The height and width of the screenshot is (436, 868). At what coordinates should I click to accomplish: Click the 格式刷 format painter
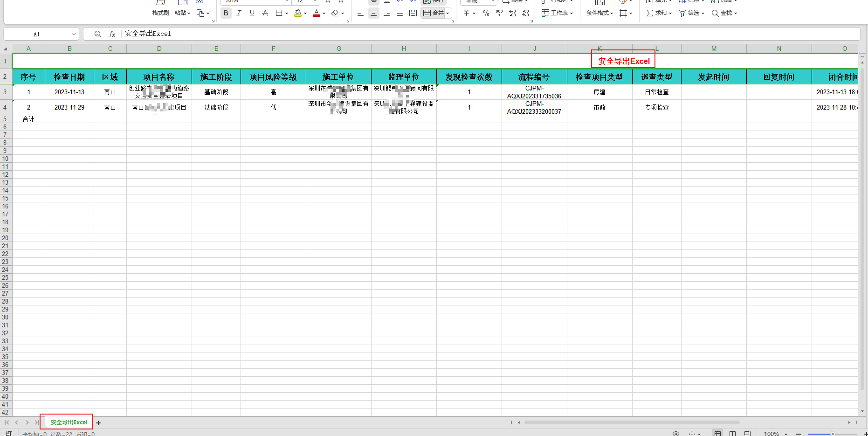point(160,13)
